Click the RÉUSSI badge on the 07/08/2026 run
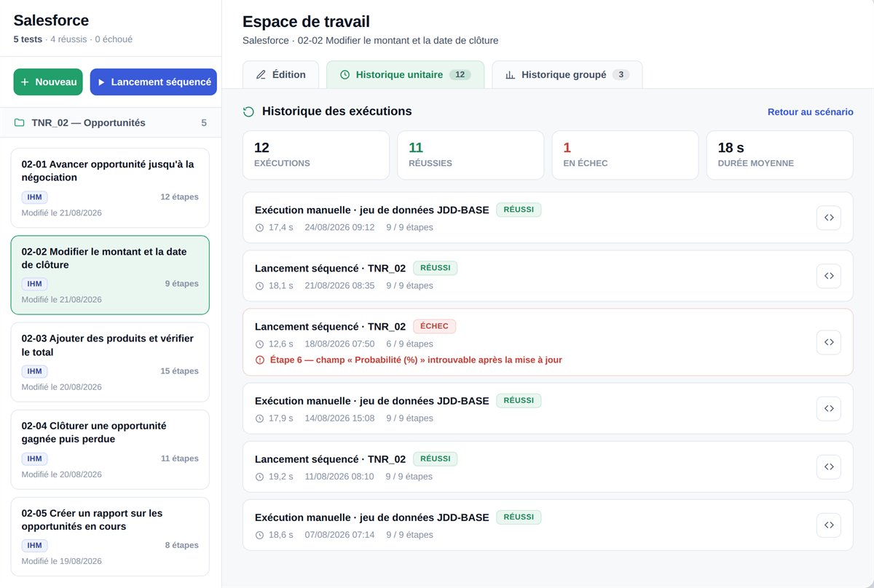Screen dimensions: 874x588 click(519, 517)
